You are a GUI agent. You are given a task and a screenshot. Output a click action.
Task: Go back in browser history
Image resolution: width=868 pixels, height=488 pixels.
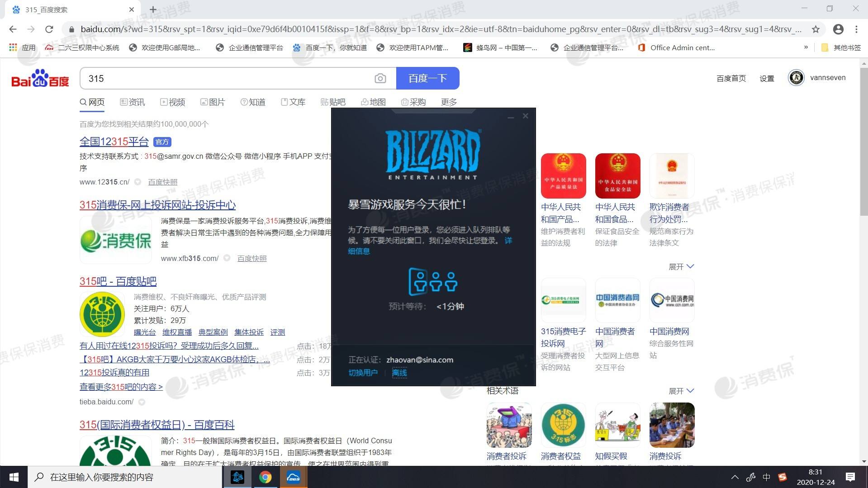point(13,29)
